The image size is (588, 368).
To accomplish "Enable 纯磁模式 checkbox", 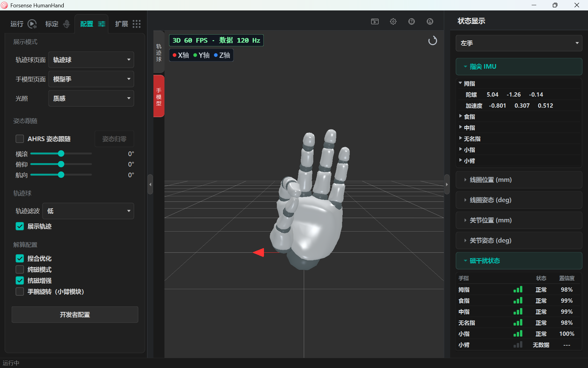I will point(20,270).
